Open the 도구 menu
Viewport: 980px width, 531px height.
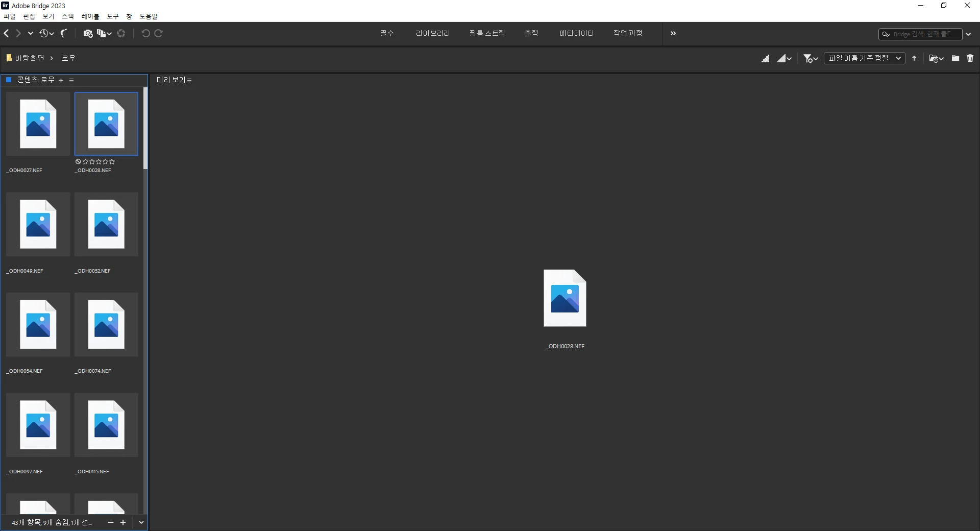coord(113,16)
